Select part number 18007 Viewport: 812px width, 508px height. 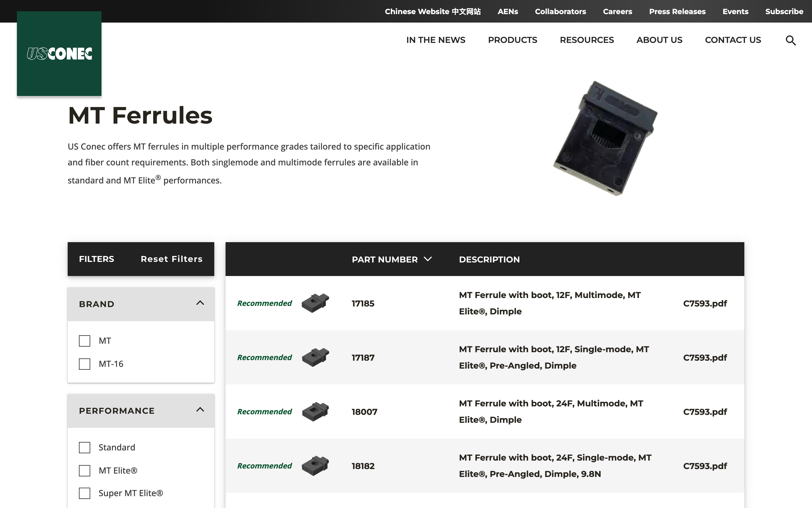[364, 412]
